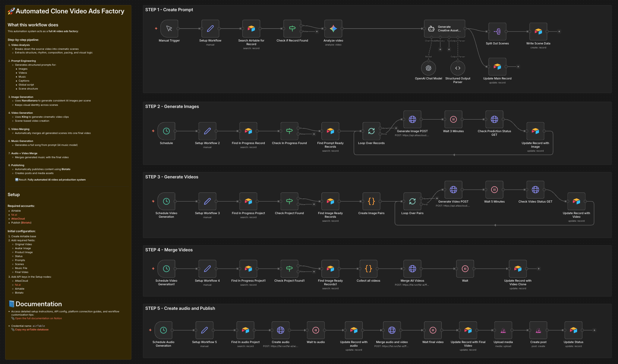Click the Memory plus connector under Generate Creative Asset
The width and height of the screenshot is (618, 364).
point(440,49)
